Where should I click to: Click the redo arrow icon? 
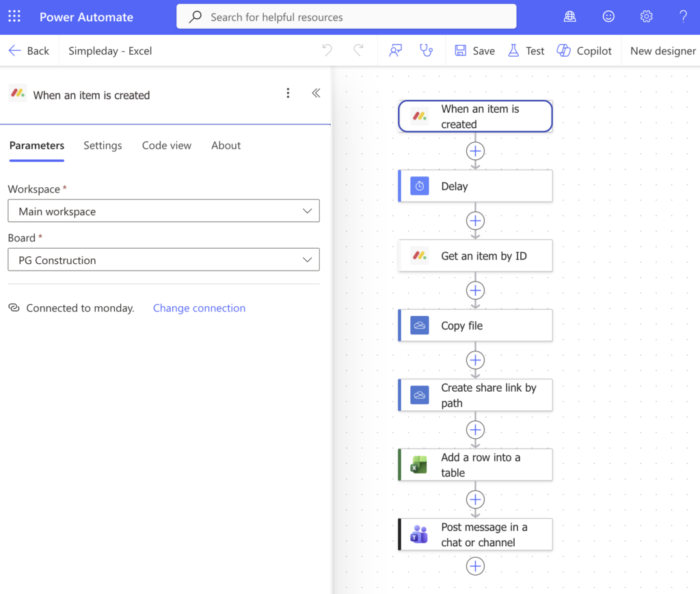[x=358, y=50]
